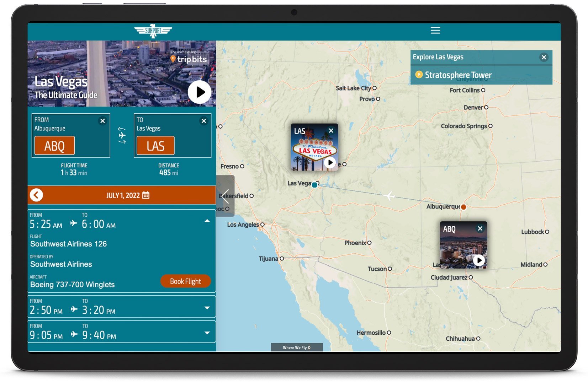Select the Tucson city marker

tap(390, 269)
